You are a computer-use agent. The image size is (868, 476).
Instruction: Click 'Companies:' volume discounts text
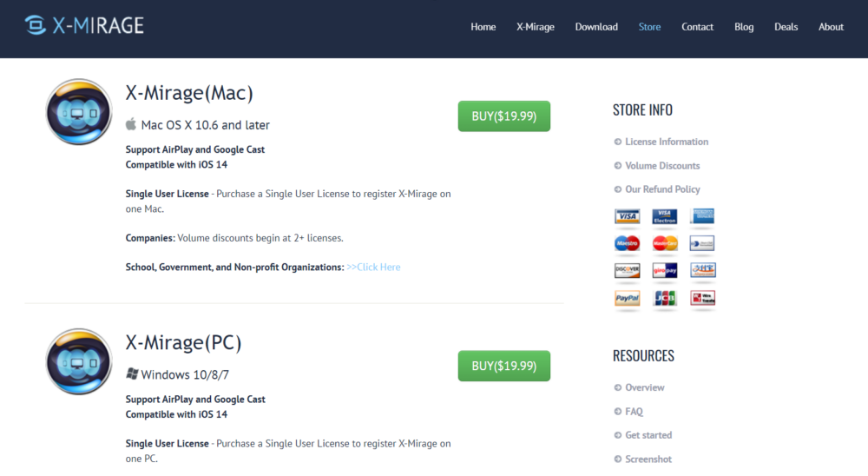pyautogui.click(x=234, y=238)
